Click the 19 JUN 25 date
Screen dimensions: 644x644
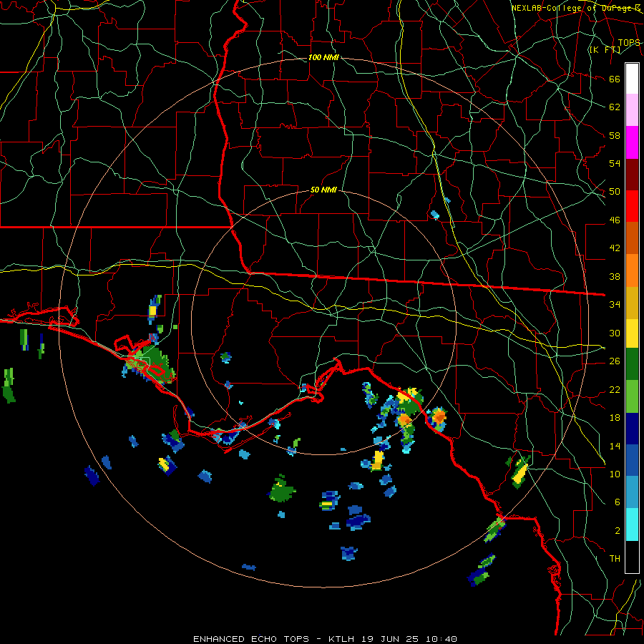[x=390, y=639]
